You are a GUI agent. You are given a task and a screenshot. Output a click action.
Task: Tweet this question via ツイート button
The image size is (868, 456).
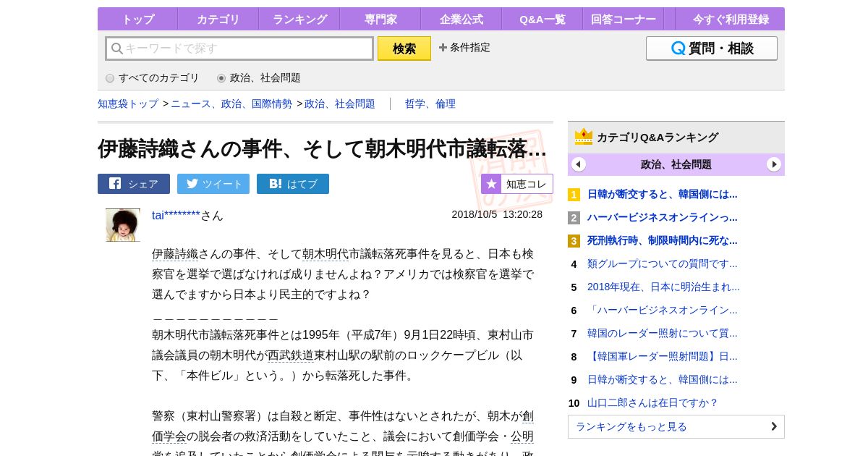(x=213, y=184)
